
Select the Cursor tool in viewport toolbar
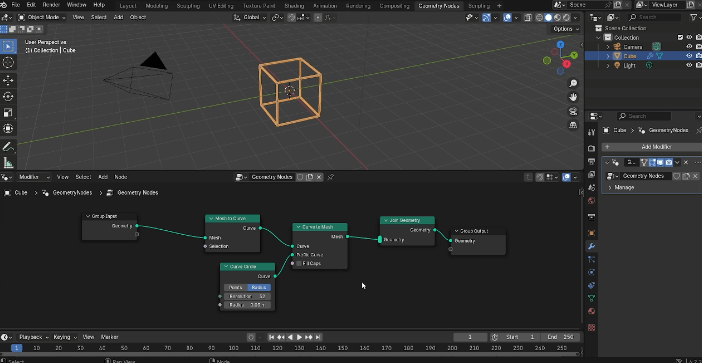8,63
